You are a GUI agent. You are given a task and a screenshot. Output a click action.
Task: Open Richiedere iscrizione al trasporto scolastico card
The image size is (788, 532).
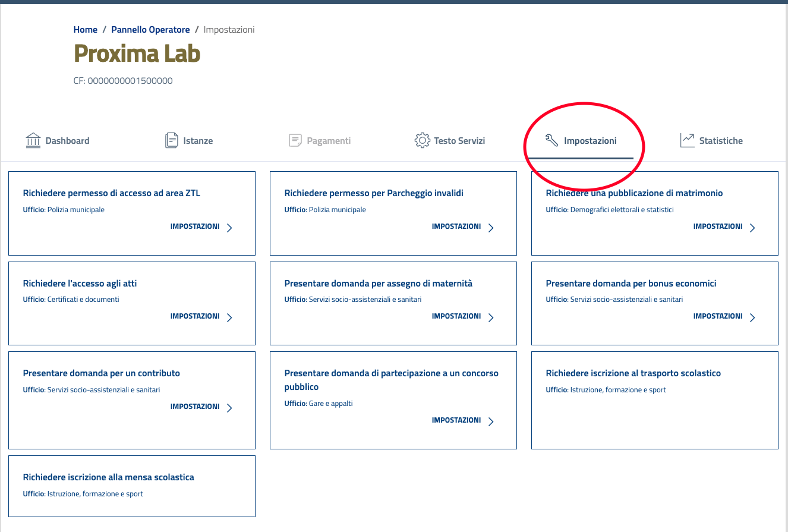(633, 373)
